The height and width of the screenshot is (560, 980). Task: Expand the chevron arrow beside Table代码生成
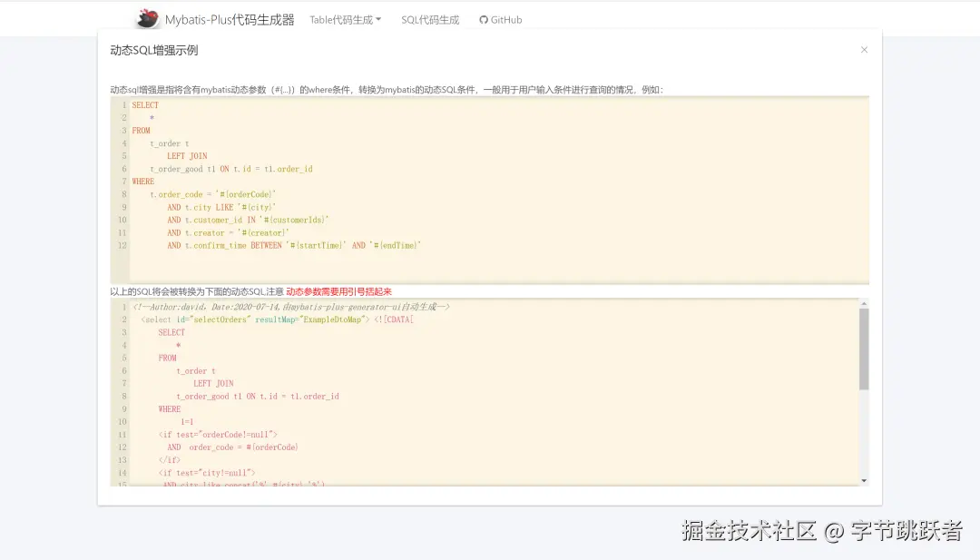click(x=379, y=19)
